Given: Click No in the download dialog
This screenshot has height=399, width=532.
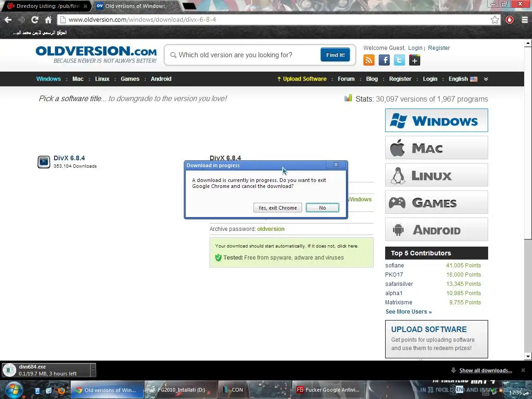Looking at the screenshot, I should pyautogui.click(x=322, y=208).
